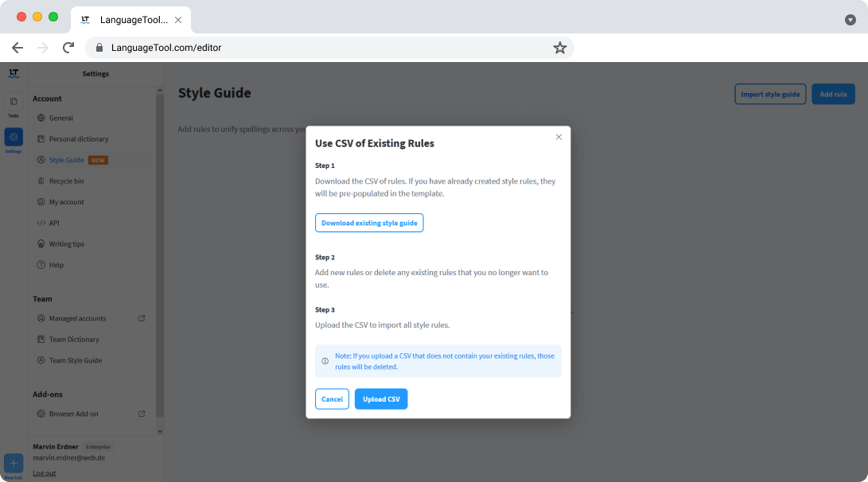Click the Team Style Guide label
Viewport: 868px width, 482px height.
point(76,360)
